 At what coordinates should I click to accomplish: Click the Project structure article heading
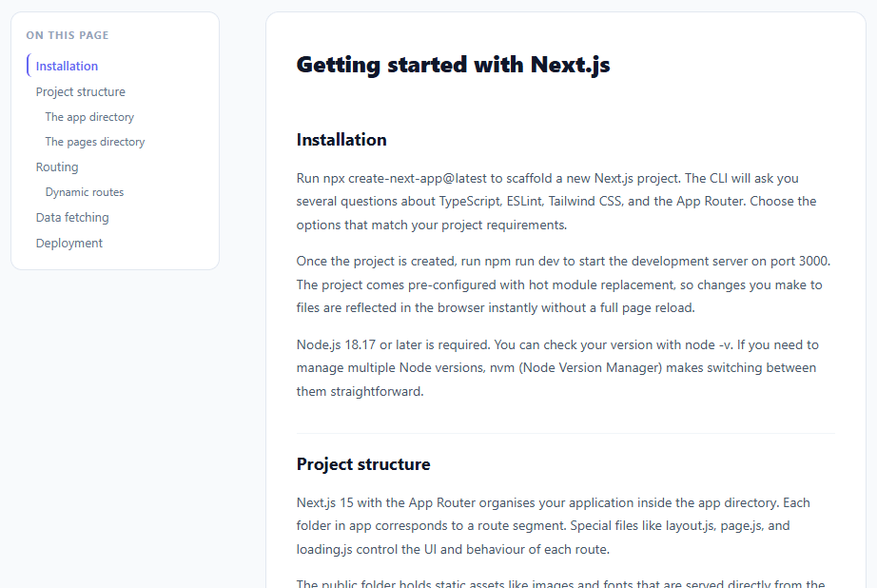tap(363, 463)
